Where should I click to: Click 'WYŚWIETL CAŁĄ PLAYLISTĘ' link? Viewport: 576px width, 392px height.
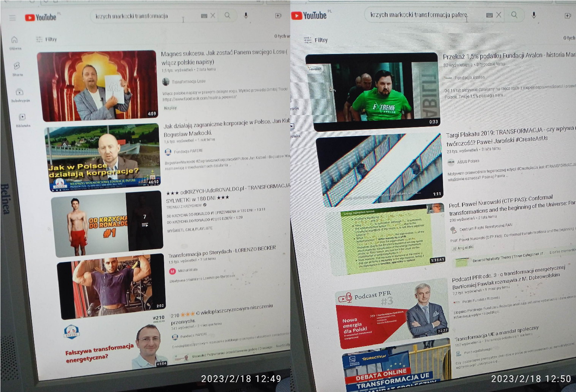pyautogui.click(x=190, y=229)
